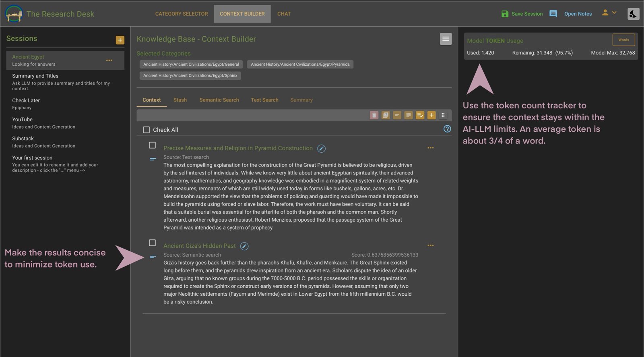Edit title of Ancient Giza's Hidden Past

click(x=244, y=246)
